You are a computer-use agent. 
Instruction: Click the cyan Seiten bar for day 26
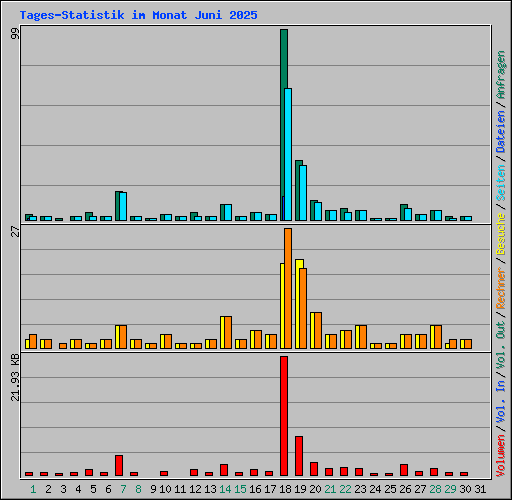[408, 214]
